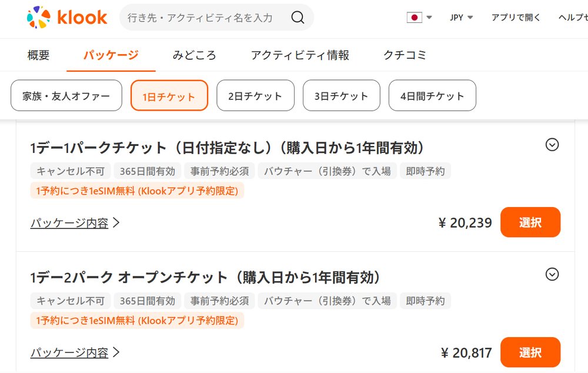Click the search magnifier icon
Screen dimensions: 588x373
(x=298, y=18)
